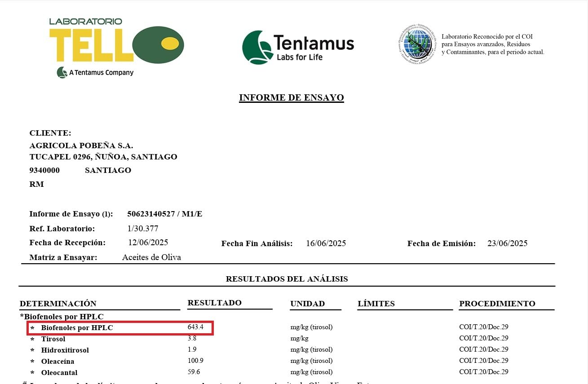The height and width of the screenshot is (384, 588).
Task: Select the client name 'AGRICOLA POBEÑA S.A.'
Action: click(81, 146)
